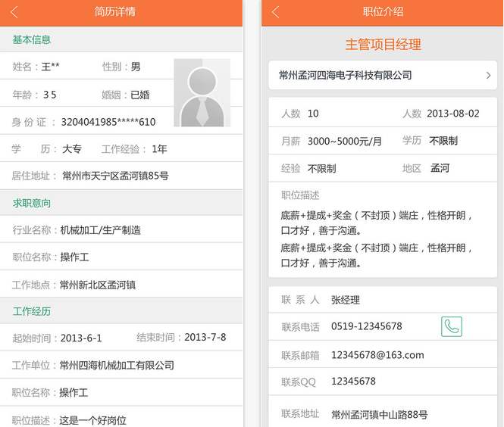The width and height of the screenshot is (504, 427).
Task: Click 操作工 under 工作经历
Action: pos(74,393)
